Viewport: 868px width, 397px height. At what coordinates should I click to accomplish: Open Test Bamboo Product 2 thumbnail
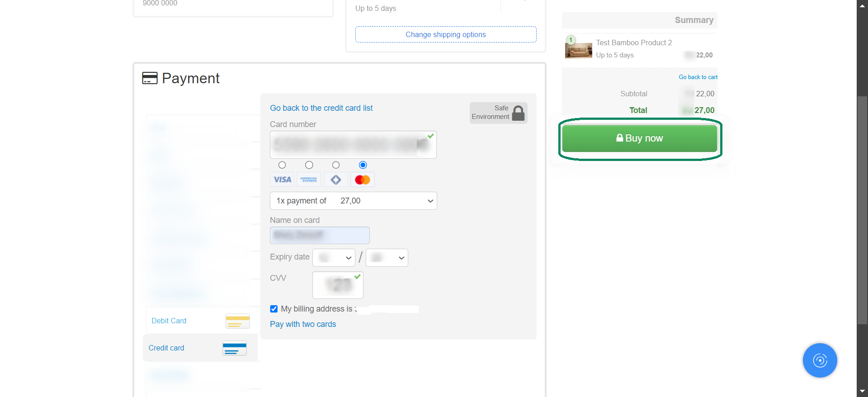[x=578, y=50]
